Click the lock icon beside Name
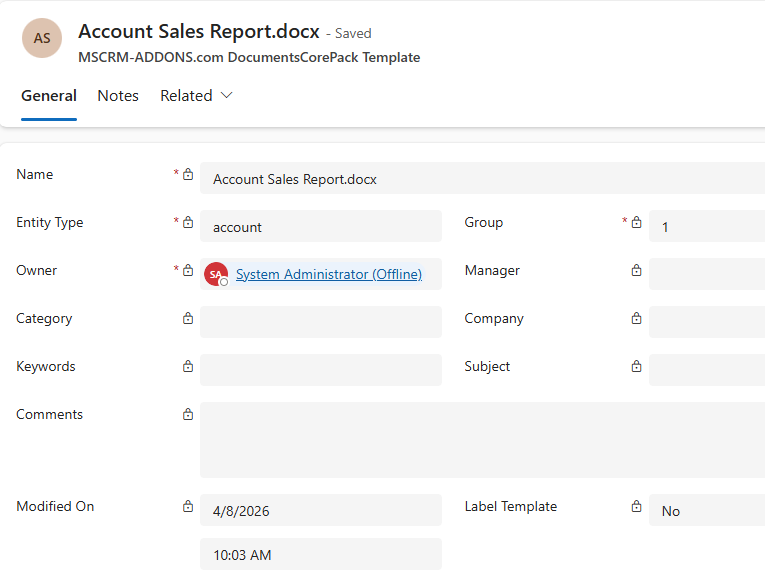Screen dimensions: 765x575 click(x=188, y=175)
